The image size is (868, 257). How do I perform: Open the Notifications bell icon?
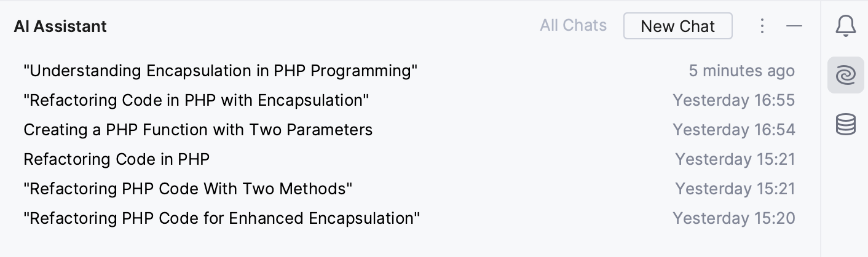[846, 26]
